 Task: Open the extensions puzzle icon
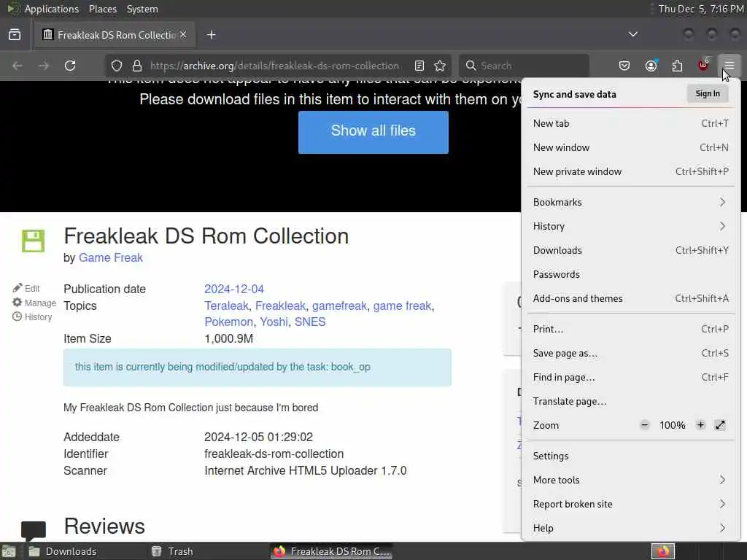tap(677, 66)
